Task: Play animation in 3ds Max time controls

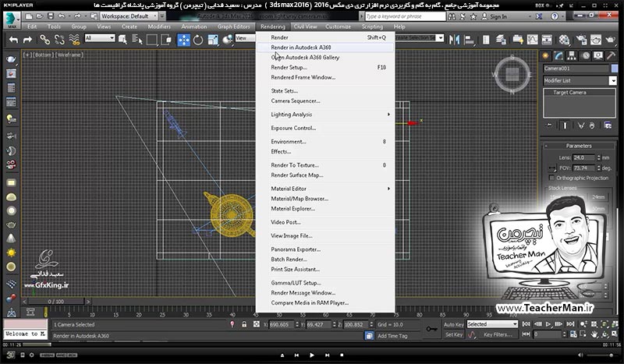Action: [x=548, y=324]
